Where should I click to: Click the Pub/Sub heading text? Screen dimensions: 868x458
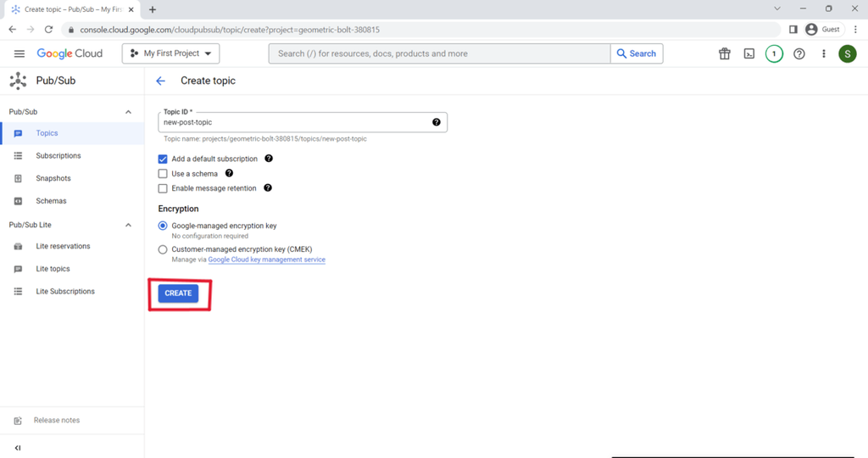click(x=56, y=81)
